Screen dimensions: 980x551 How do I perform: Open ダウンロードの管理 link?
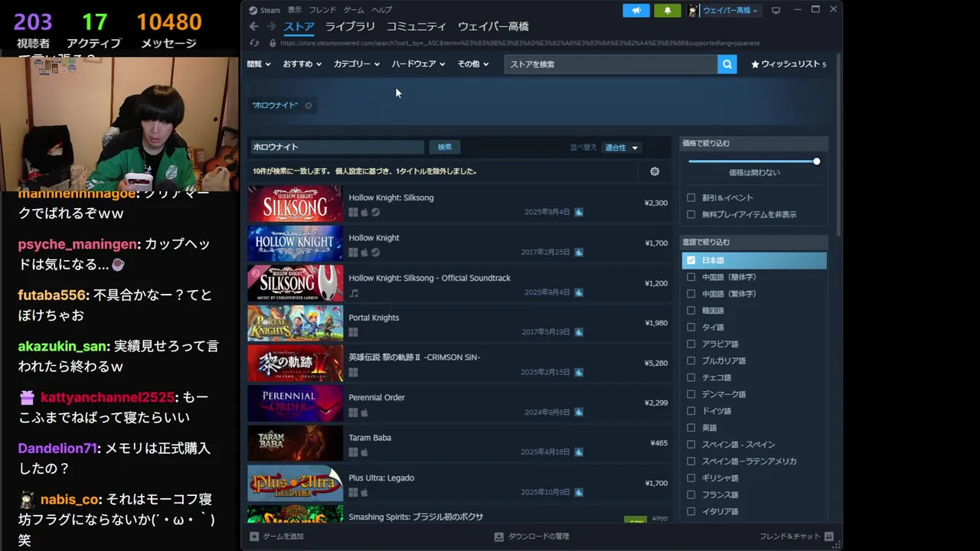[x=531, y=536]
